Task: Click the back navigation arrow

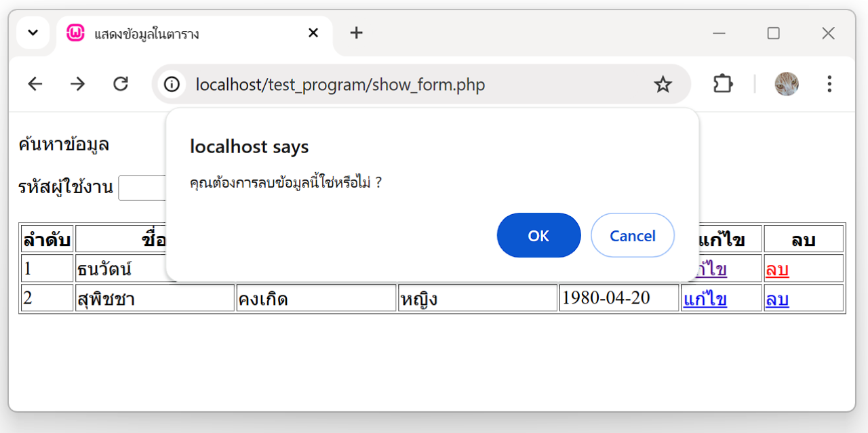Action: [x=35, y=84]
